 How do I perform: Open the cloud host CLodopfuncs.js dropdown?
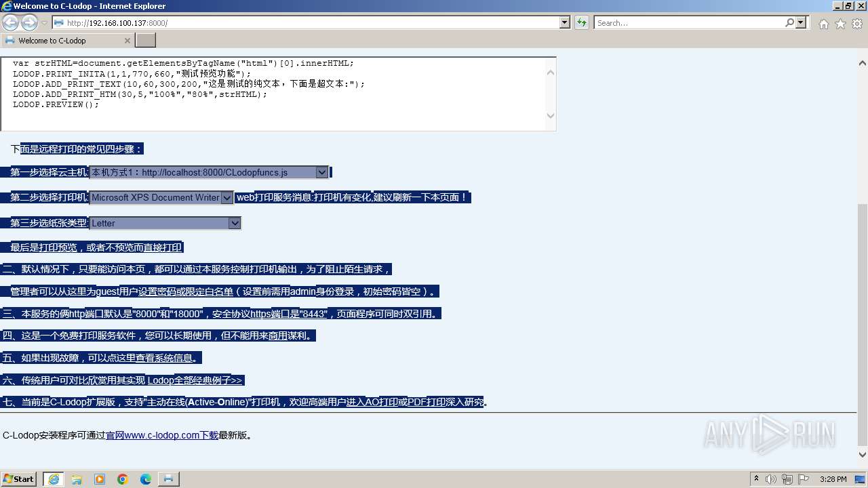pos(210,172)
